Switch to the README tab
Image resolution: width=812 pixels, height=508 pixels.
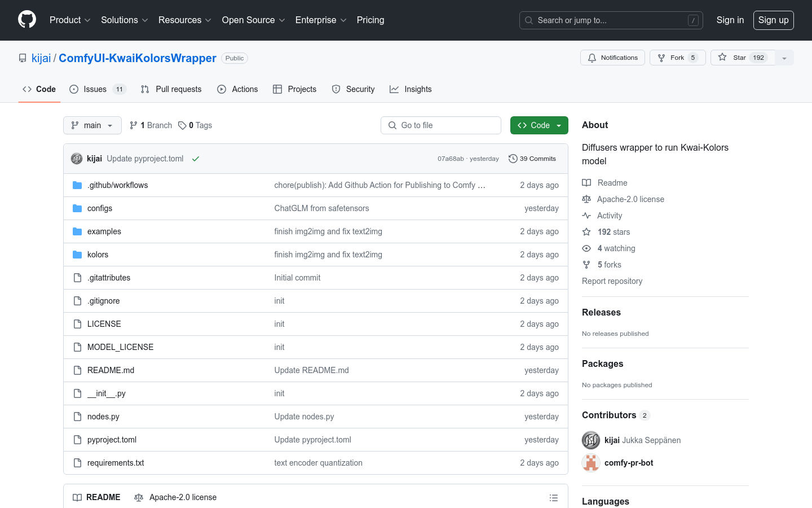(x=96, y=497)
